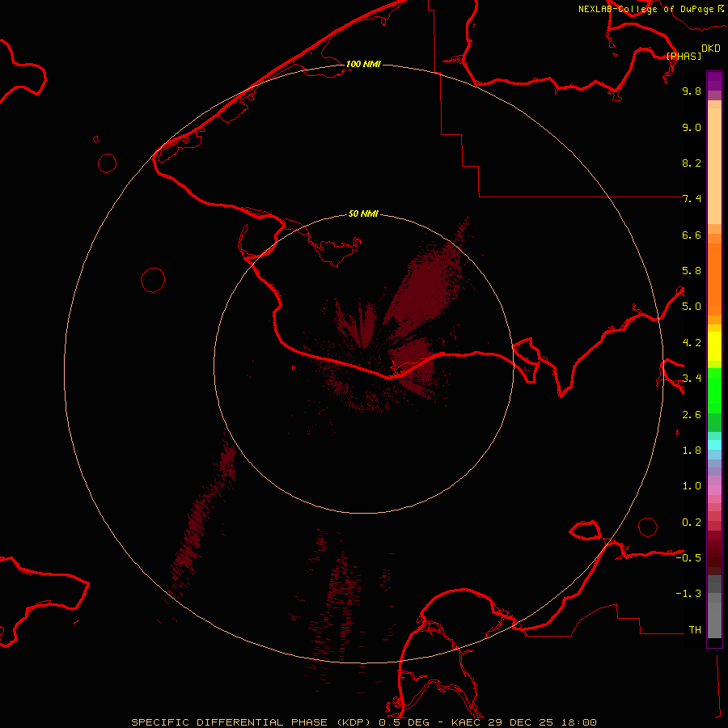Click the 3.4 value on the scale
Viewport: 728px width, 728px height.
692,379
